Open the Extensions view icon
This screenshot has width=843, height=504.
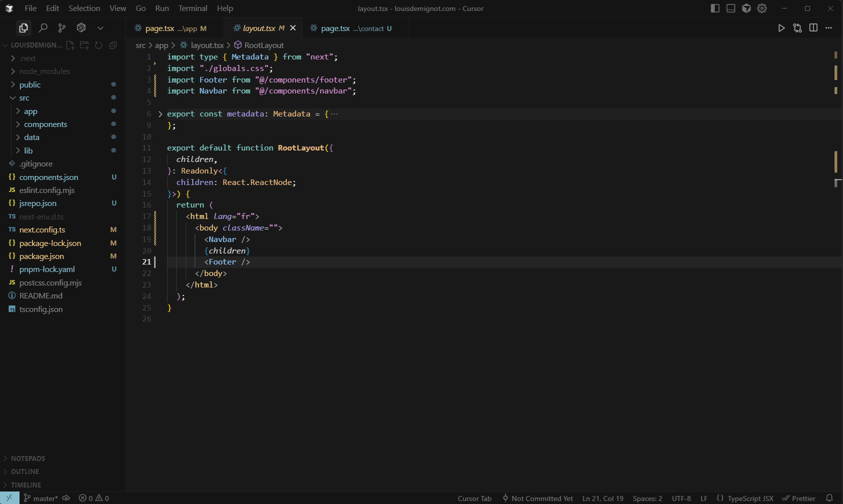point(81,28)
